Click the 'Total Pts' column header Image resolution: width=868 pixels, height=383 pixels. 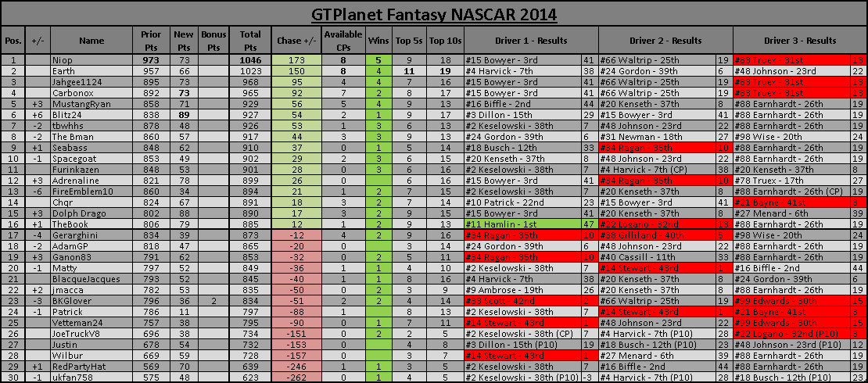tap(251, 41)
